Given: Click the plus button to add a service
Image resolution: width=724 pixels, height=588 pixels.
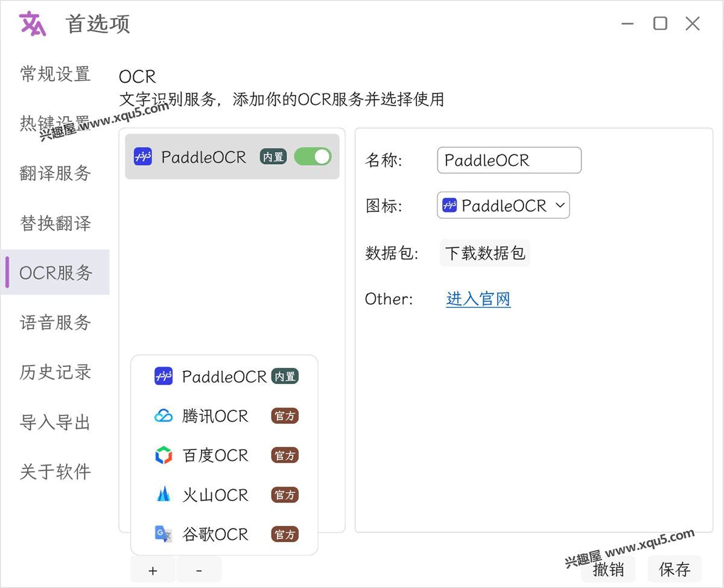Looking at the screenshot, I should tap(153, 570).
